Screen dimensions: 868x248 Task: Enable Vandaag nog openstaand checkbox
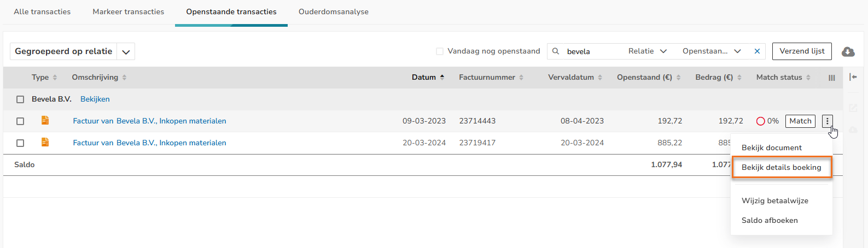tap(440, 51)
